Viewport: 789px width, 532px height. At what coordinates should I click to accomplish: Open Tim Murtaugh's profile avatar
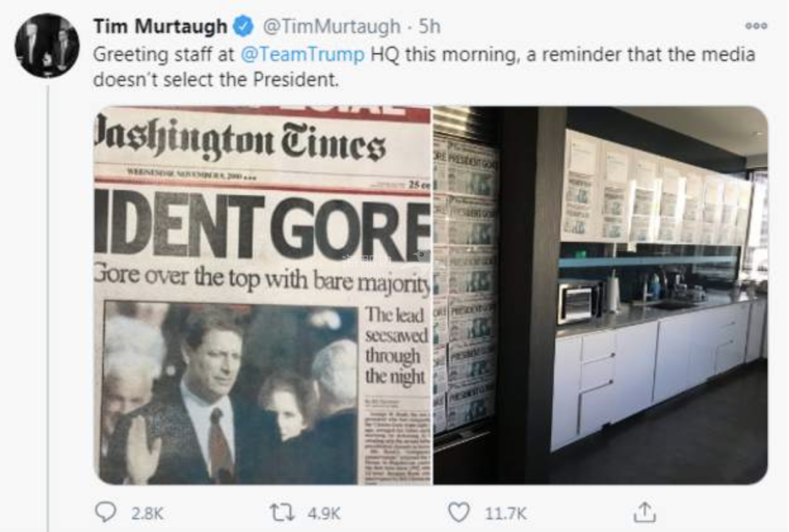(47, 45)
